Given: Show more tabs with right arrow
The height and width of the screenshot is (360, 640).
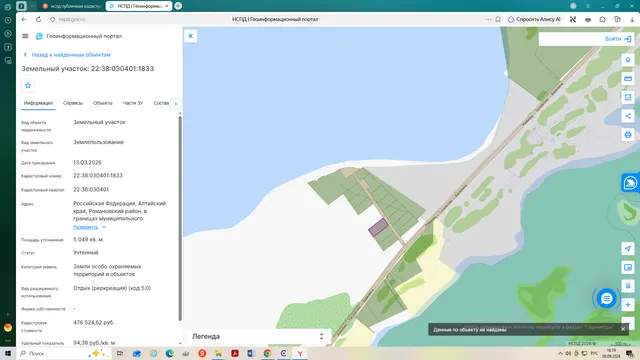Looking at the screenshot, I should click(x=176, y=104).
